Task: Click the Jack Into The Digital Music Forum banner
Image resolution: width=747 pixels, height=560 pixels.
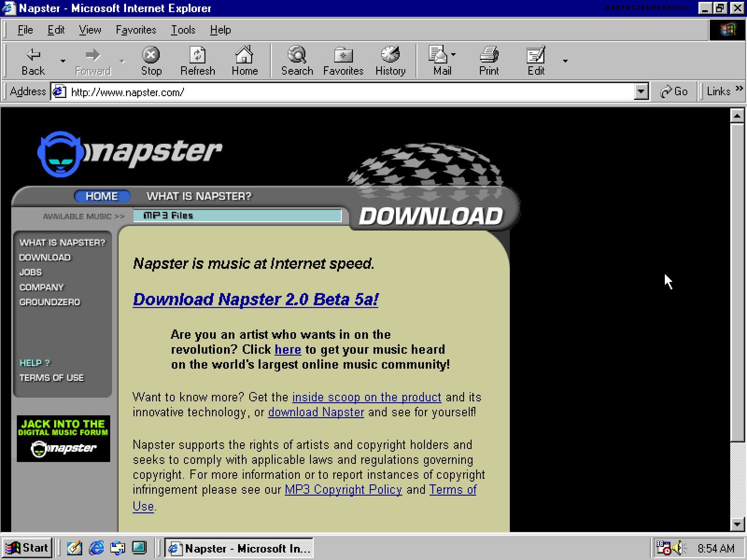Action: [63, 439]
